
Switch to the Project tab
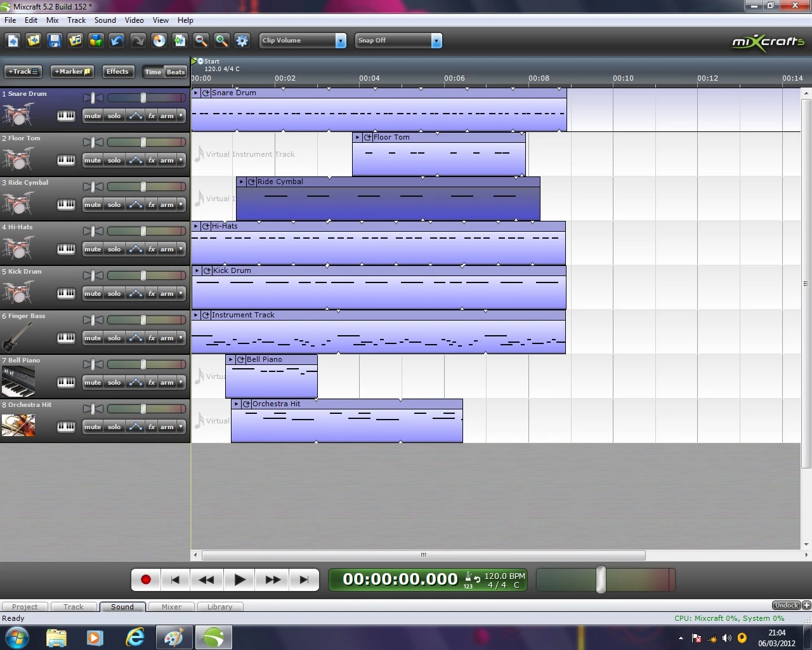point(25,607)
